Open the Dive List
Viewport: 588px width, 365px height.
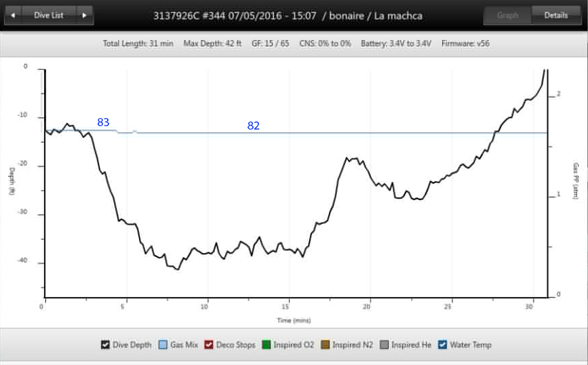click(x=49, y=14)
